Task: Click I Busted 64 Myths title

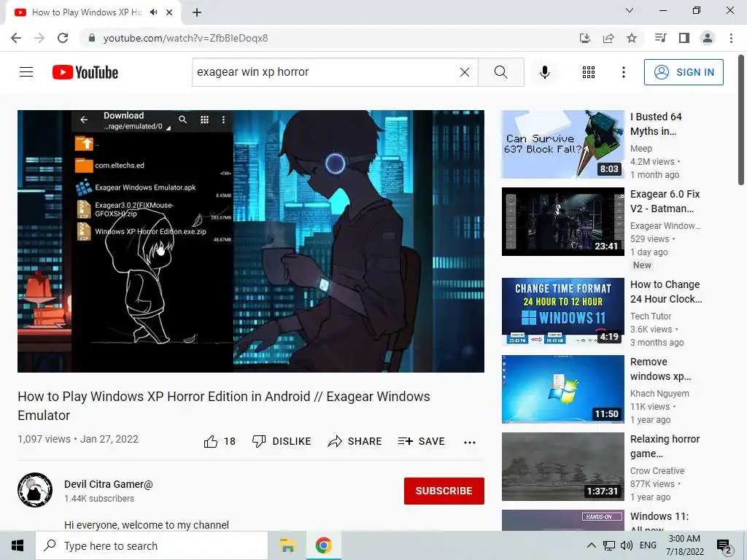Action: [x=656, y=124]
